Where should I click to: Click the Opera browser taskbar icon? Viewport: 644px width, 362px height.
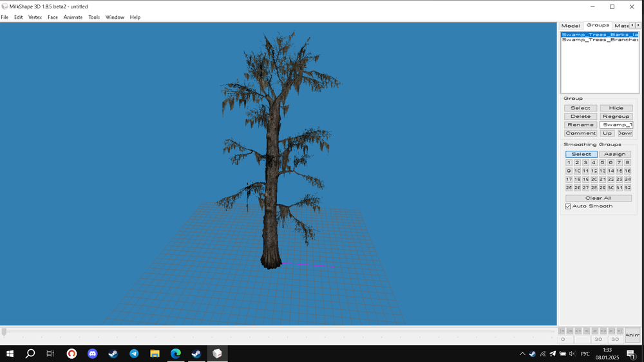[71, 354]
